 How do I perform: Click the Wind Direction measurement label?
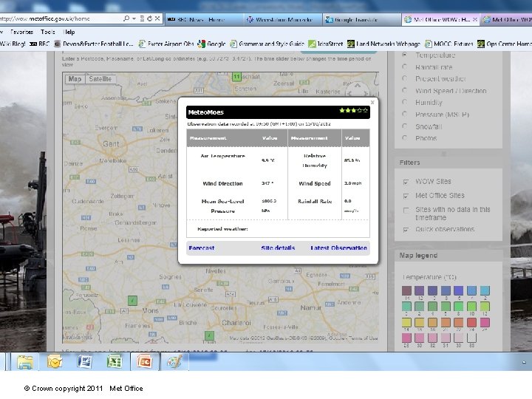[x=222, y=183]
